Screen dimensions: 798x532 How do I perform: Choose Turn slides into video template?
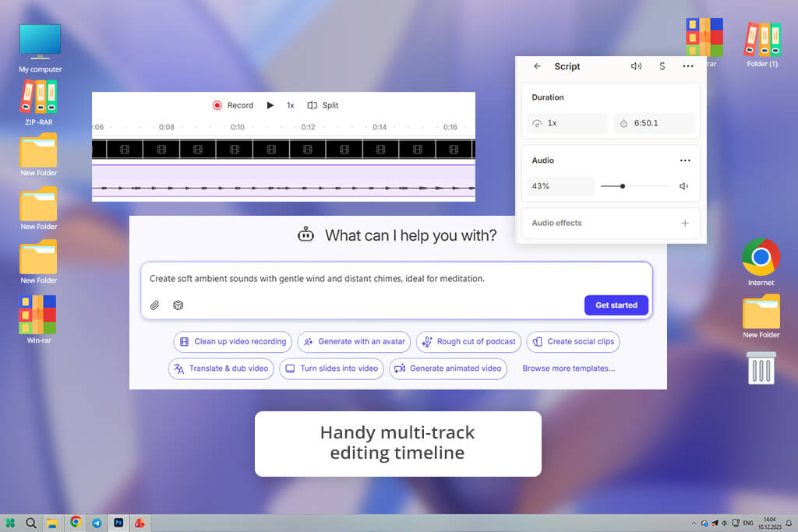tap(331, 368)
